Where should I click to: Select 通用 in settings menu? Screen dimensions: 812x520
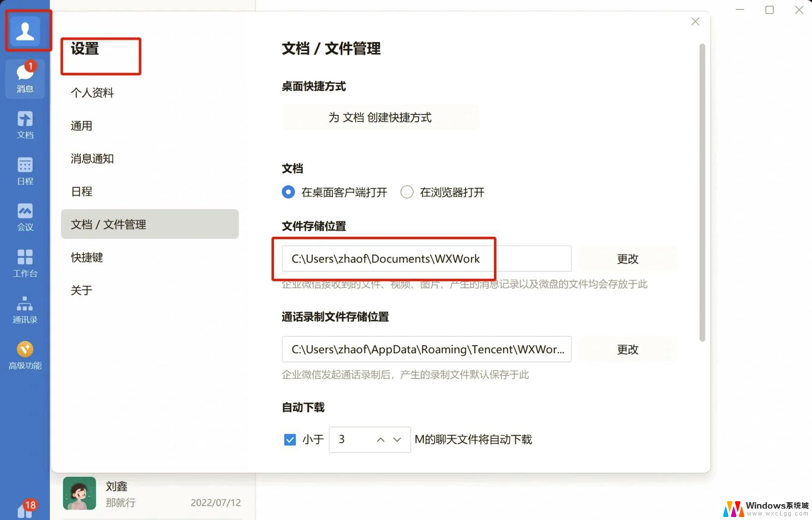(81, 126)
